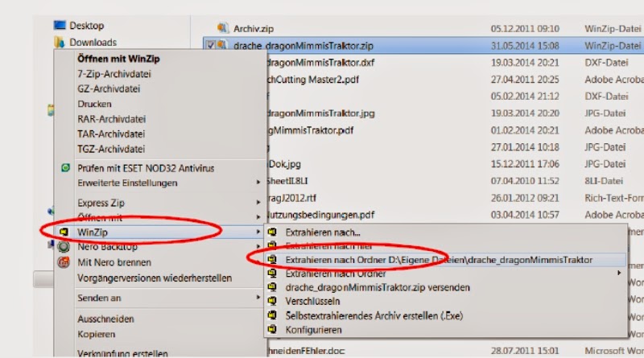Select the Desktop entry in navigation pane
The height and width of the screenshot is (358, 644).
click(87, 26)
